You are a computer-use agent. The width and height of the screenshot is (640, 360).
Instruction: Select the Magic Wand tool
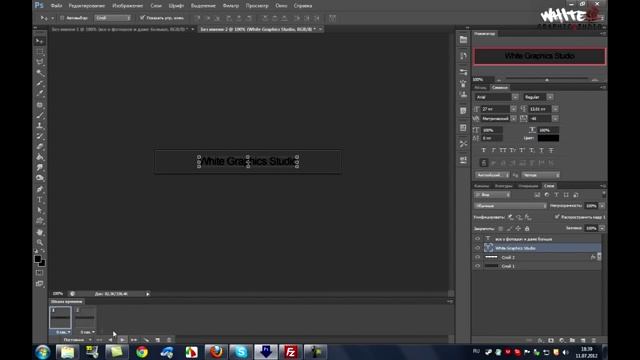[x=40, y=73]
